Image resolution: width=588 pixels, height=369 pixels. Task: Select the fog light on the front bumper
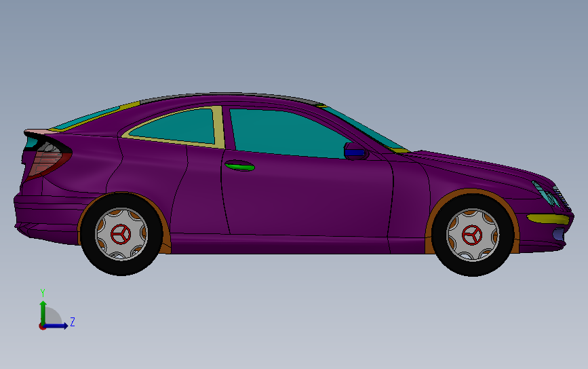(x=558, y=234)
